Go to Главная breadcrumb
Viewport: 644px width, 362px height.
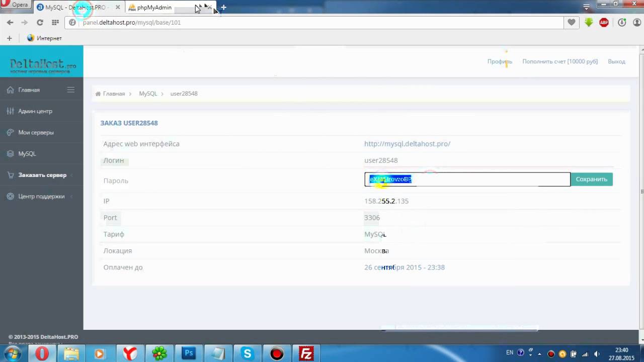(114, 94)
